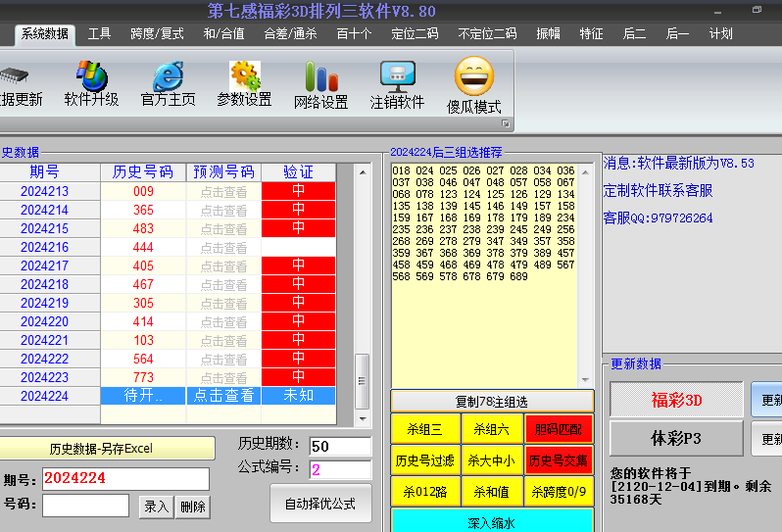Open the 特征 tab
Screen dimensions: 782x532
pos(591,34)
